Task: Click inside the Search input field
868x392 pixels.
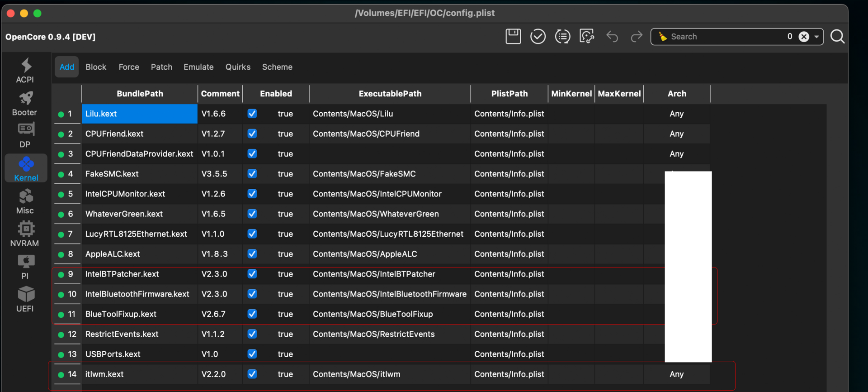Action: point(723,37)
